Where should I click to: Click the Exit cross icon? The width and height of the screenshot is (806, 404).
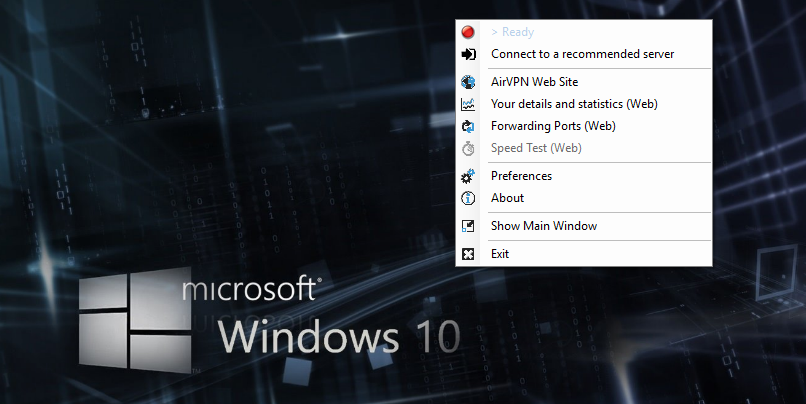coord(468,254)
